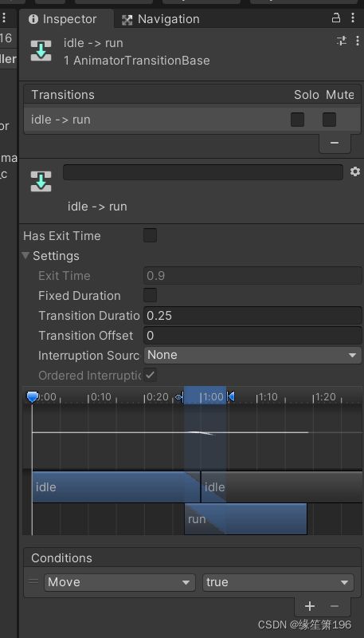Image resolution: width=364 pixels, height=638 pixels.
Task: Enable Mute for idle -> run transition
Action: tap(329, 120)
